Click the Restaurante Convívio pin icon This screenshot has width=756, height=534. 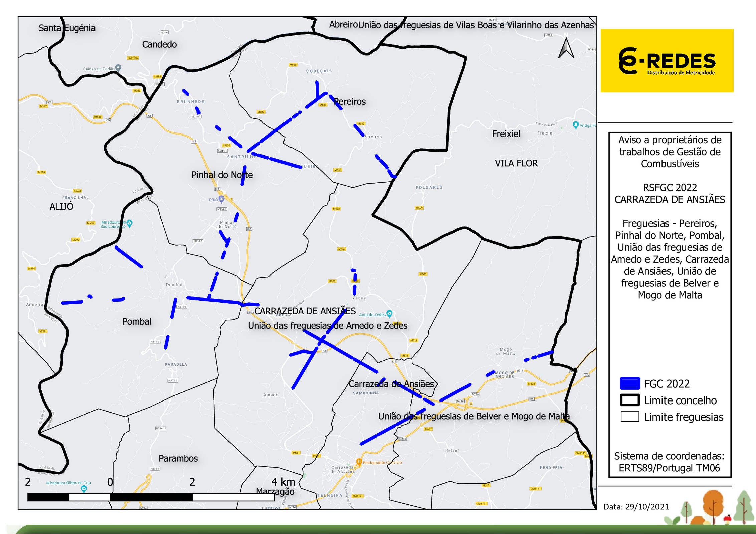[x=359, y=462]
